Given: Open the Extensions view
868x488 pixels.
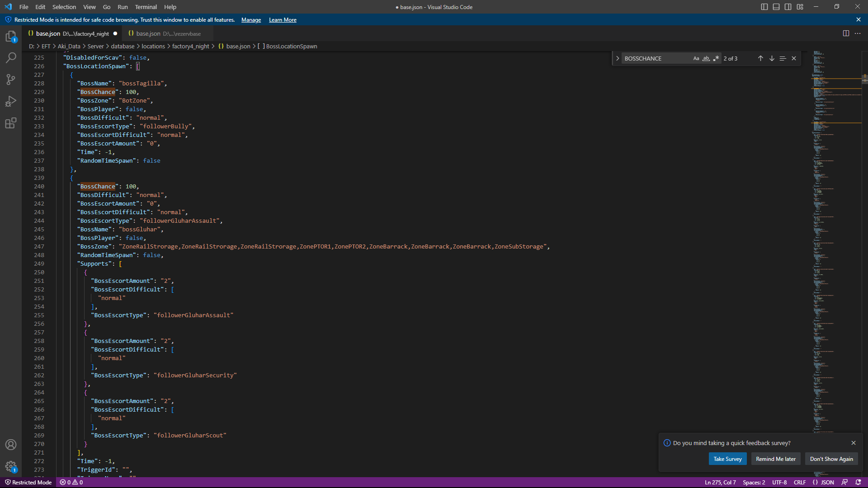Looking at the screenshot, I should pos(11,123).
